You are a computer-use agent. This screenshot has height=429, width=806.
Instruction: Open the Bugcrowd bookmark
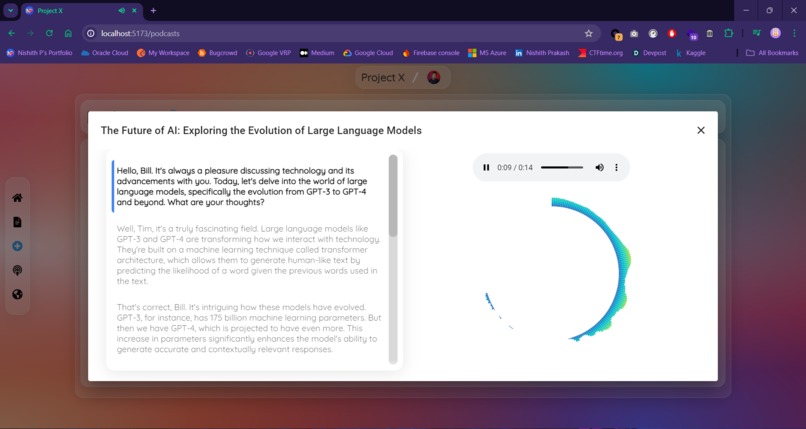[218, 53]
